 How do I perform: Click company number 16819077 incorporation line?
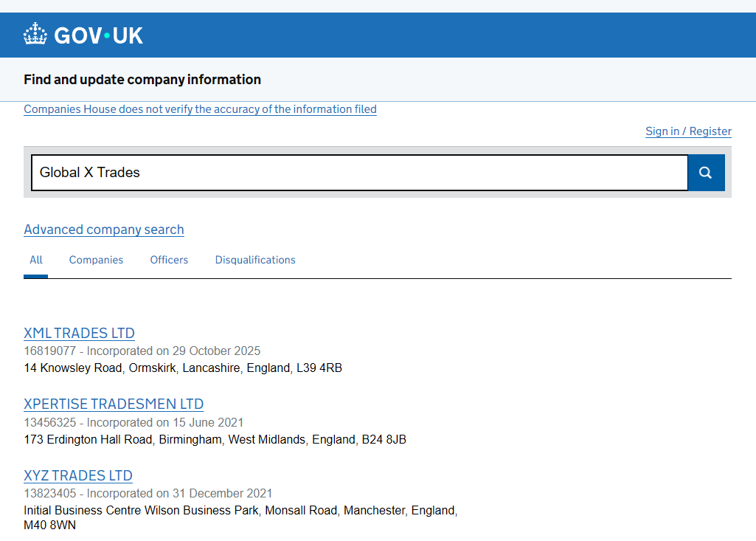(x=142, y=351)
